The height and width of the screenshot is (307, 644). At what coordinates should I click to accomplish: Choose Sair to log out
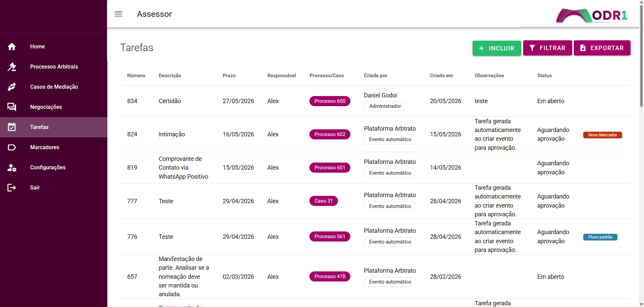[54, 187]
